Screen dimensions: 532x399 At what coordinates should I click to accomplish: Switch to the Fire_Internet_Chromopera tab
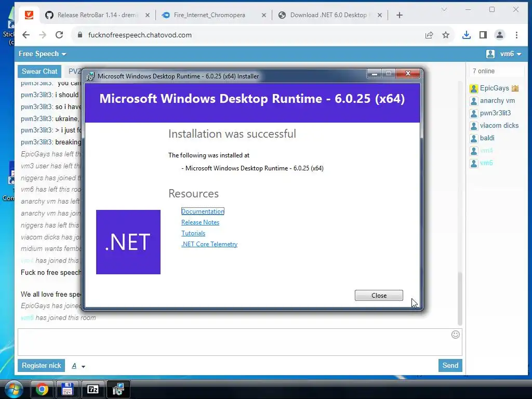pos(209,15)
